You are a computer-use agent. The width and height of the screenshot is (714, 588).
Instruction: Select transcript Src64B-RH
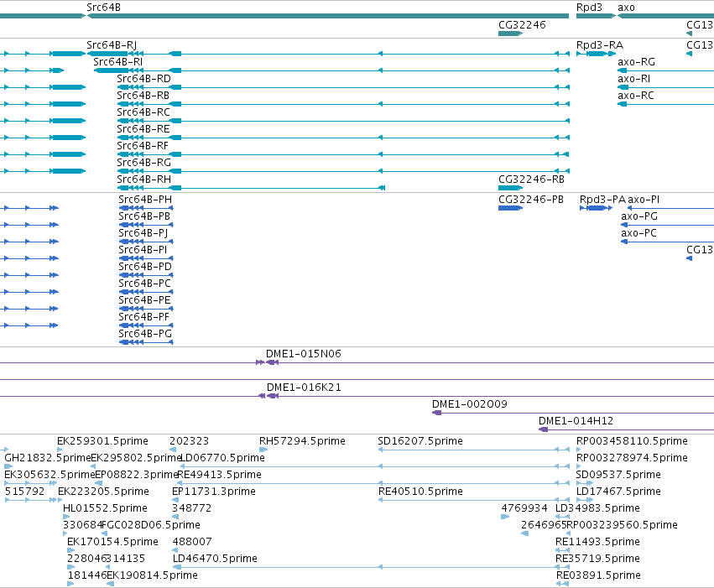click(144, 180)
